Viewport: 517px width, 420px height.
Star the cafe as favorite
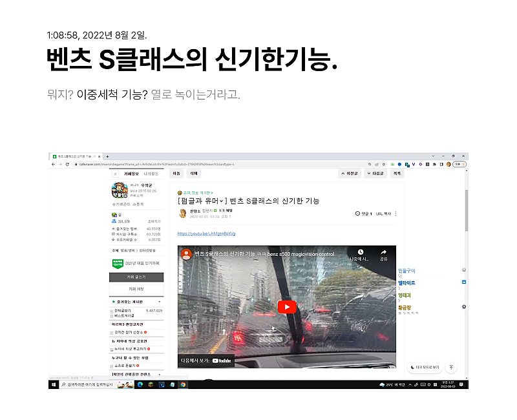click(x=116, y=174)
